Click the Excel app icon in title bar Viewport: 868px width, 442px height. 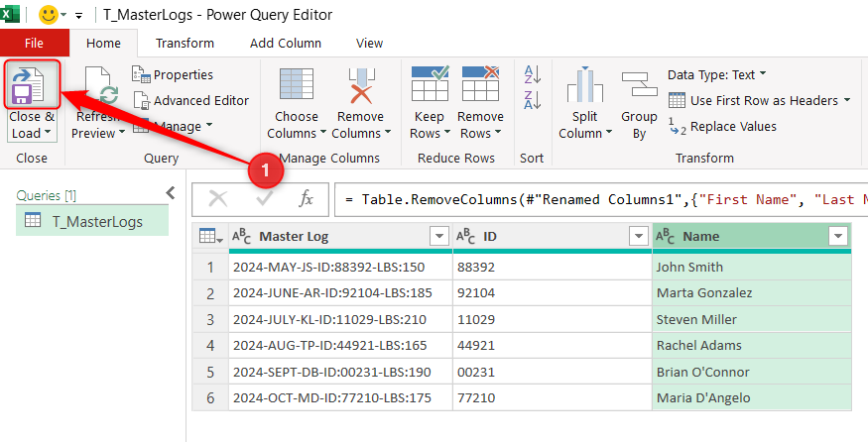tap(9, 13)
